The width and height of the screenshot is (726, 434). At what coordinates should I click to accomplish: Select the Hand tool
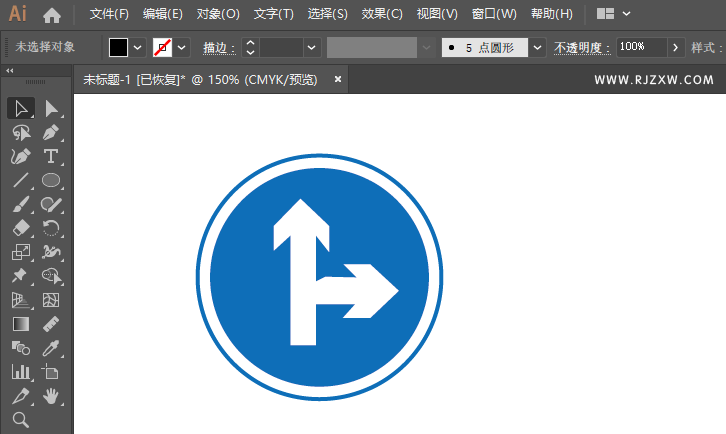coord(51,396)
